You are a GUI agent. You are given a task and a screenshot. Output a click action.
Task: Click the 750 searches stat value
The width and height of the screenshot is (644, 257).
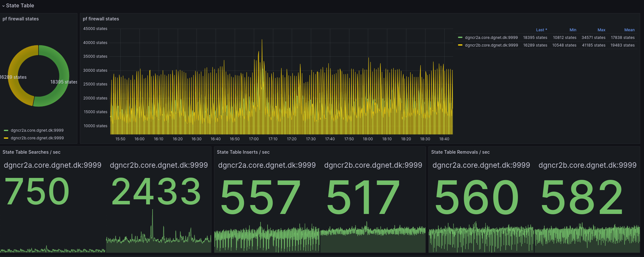(37, 191)
